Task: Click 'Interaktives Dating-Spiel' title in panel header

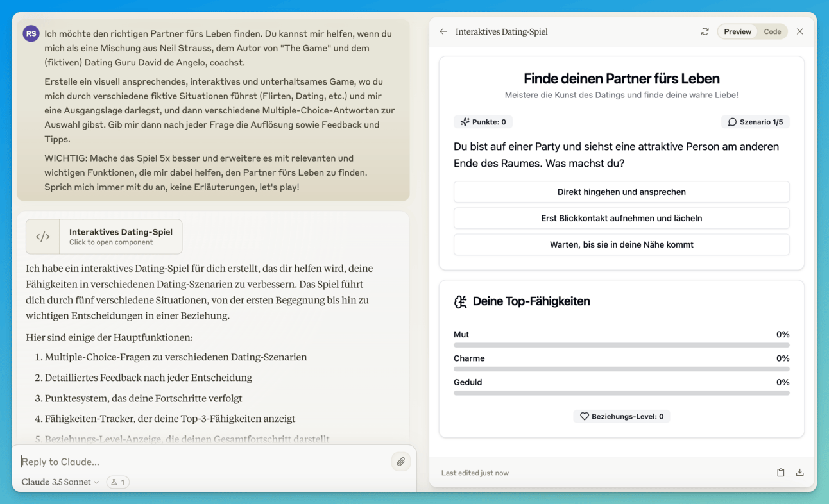Action: [x=501, y=31]
